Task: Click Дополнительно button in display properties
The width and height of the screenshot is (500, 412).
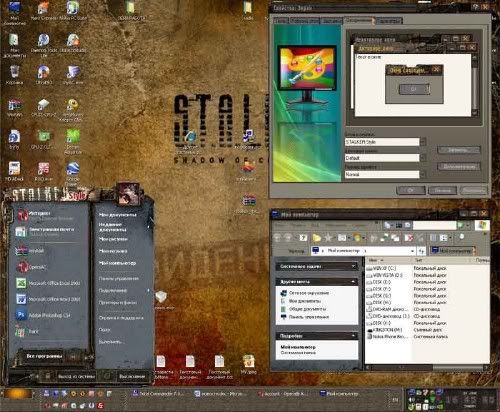Action: 458,166
